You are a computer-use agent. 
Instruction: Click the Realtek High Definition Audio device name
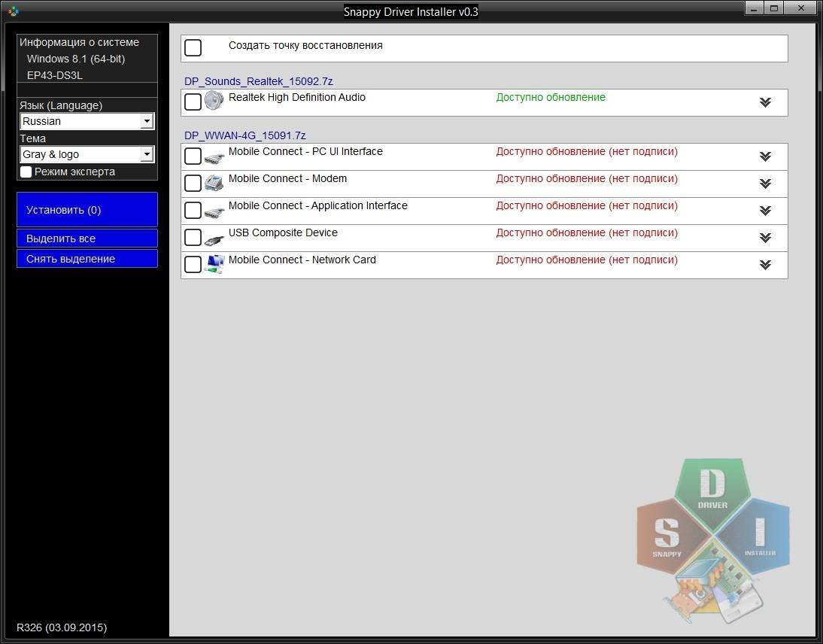297,97
